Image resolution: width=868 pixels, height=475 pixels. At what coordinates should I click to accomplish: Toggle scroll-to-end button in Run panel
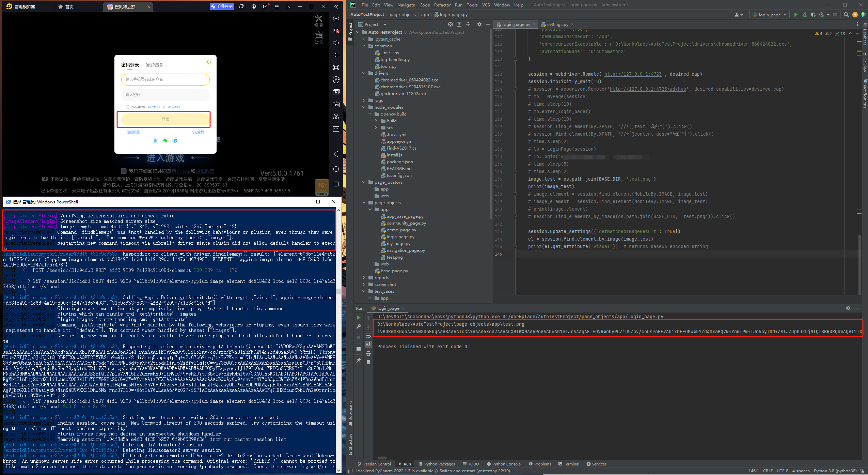coord(368,344)
